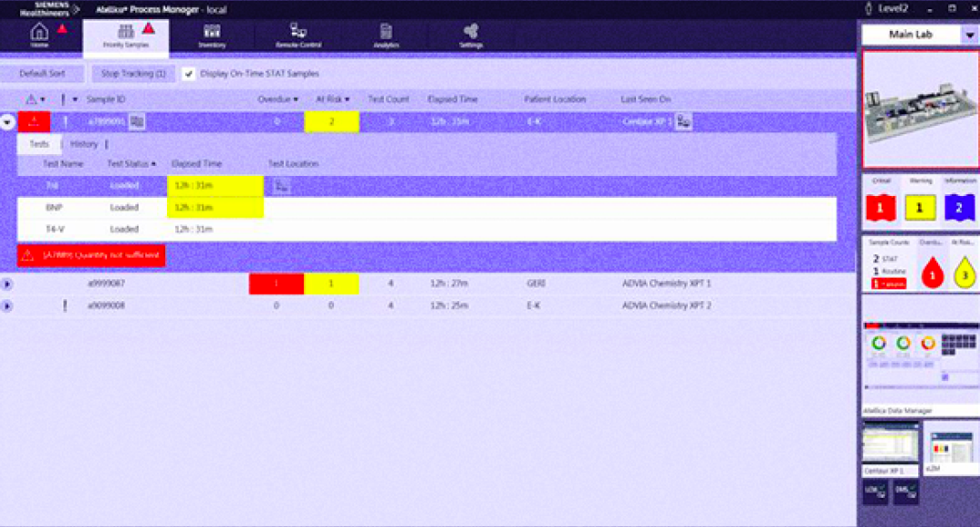Open the Analytics section
Screen dimensions: 980x527
[x=386, y=34]
